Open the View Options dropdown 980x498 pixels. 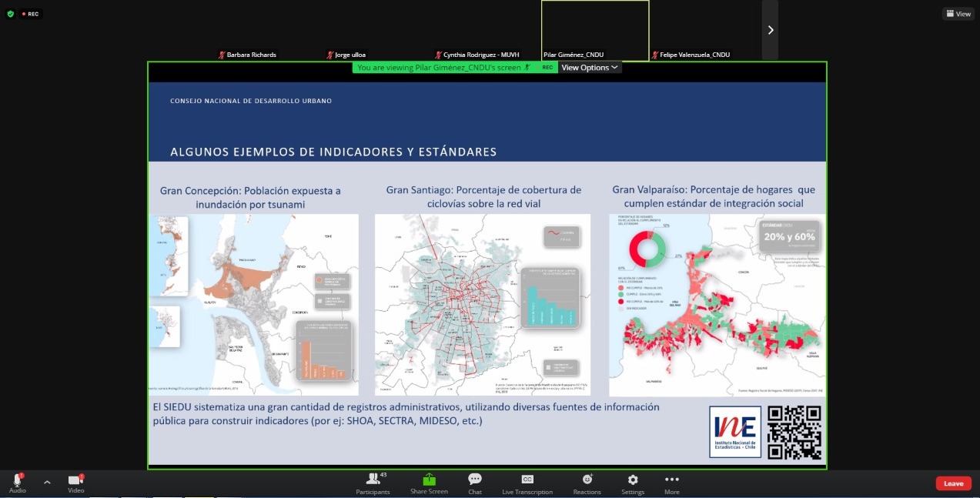589,68
